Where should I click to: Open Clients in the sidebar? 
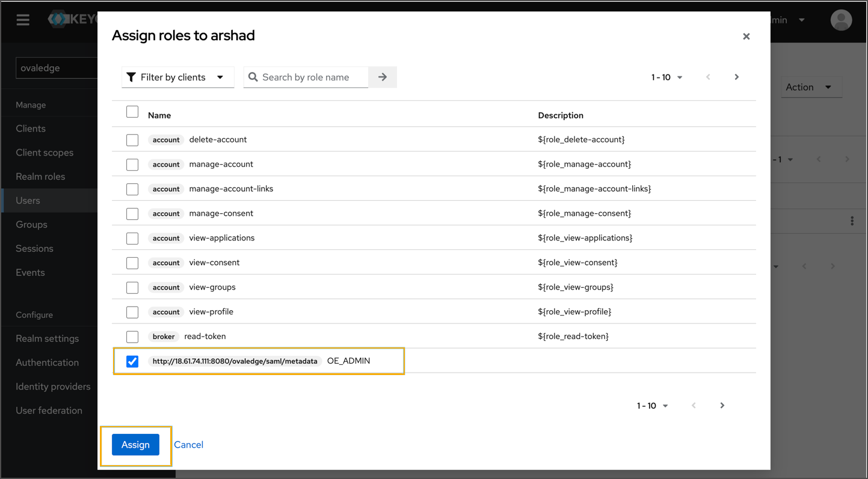pyautogui.click(x=31, y=129)
